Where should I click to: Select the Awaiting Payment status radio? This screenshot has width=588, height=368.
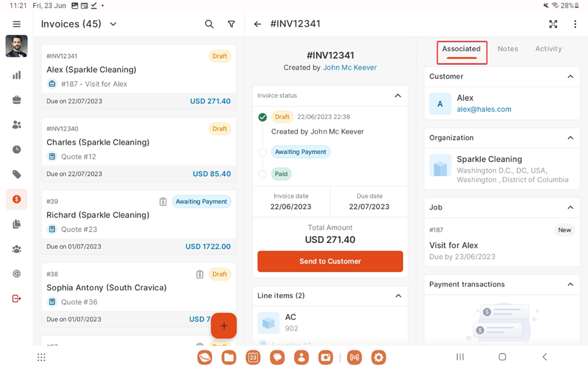(x=263, y=152)
